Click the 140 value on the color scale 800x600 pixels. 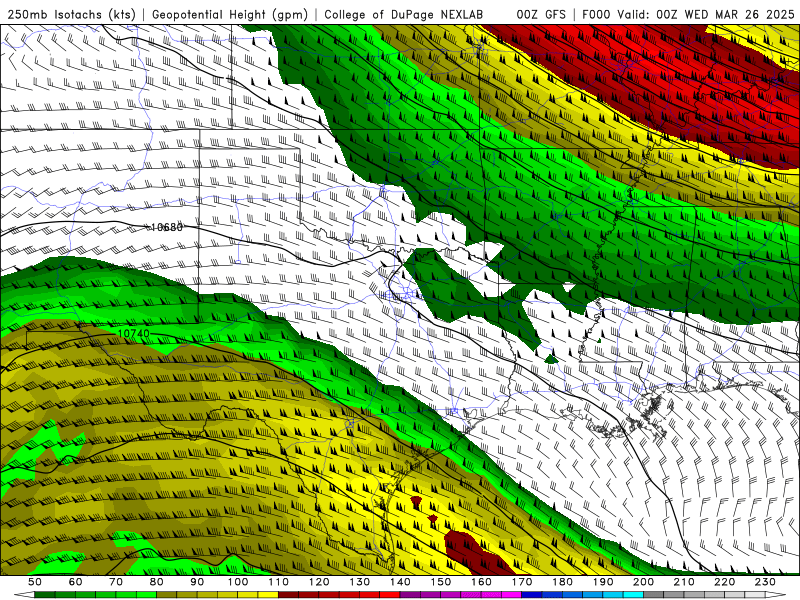[x=400, y=582]
